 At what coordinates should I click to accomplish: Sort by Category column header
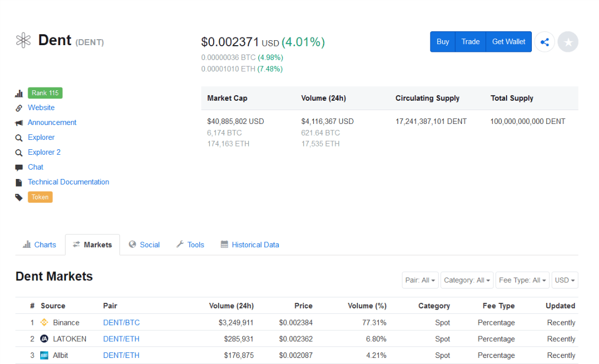click(434, 306)
